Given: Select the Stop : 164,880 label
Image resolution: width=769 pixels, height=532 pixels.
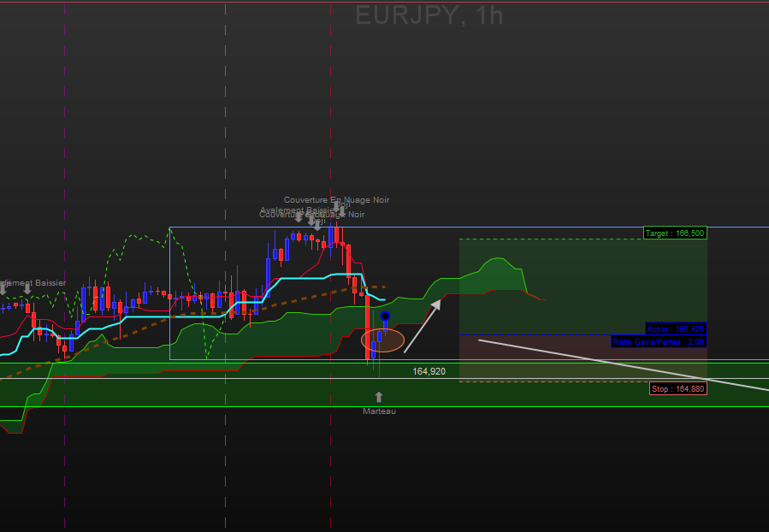Looking at the screenshot, I should pyautogui.click(x=677, y=389).
